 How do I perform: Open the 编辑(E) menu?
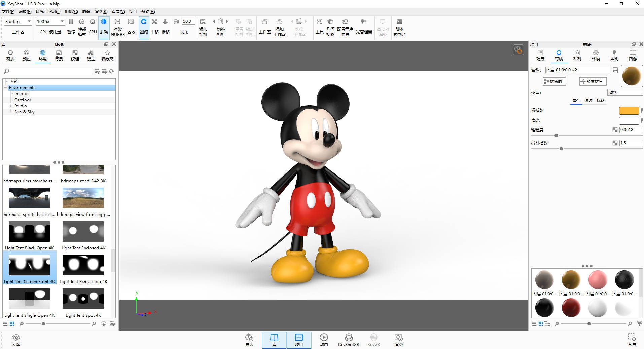point(25,11)
